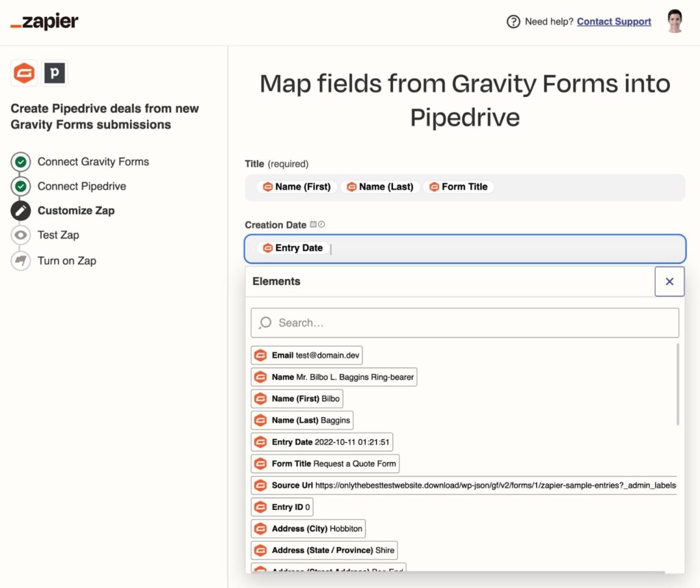
Task: Click the info icon next to Creation Date
Action: click(321, 224)
